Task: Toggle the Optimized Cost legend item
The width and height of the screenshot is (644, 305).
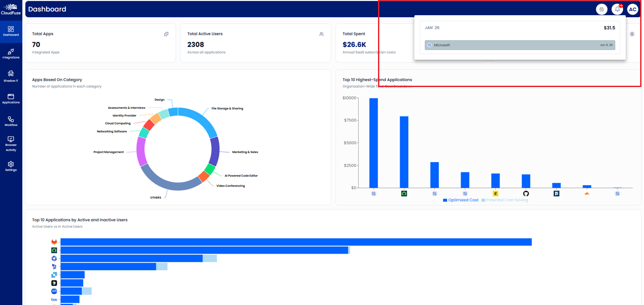Action: click(x=461, y=200)
